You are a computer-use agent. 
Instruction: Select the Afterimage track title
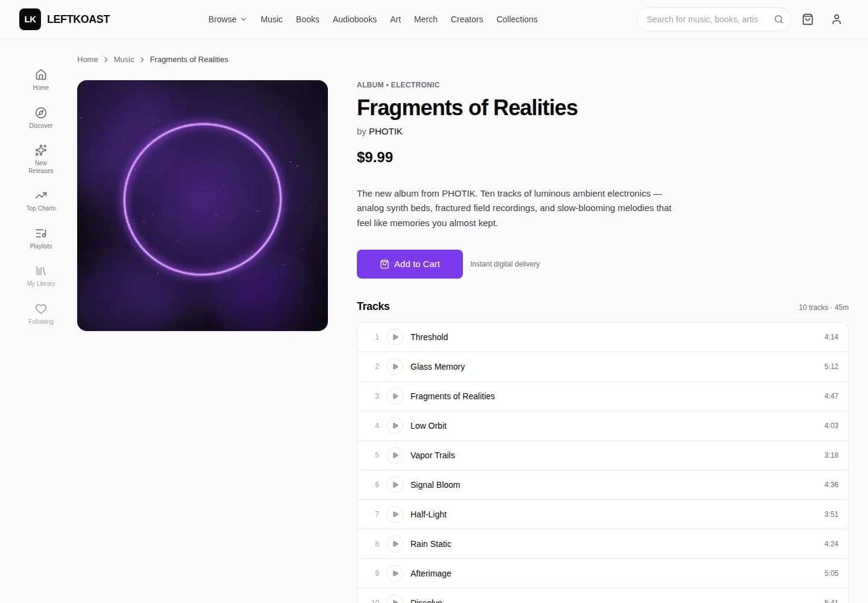[431, 573]
